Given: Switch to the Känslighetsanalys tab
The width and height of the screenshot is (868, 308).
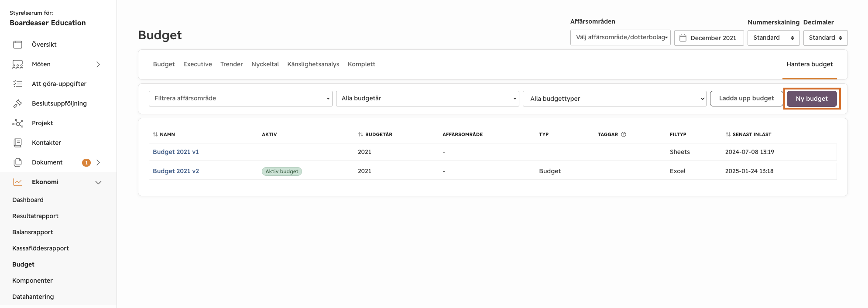Looking at the screenshot, I should click(313, 64).
